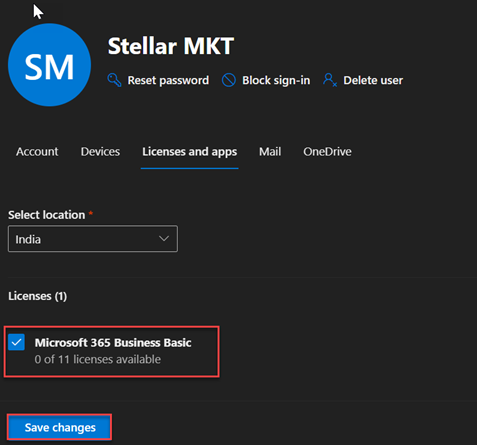Click the Block sign-in prohibited icon

pyautogui.click(x=229, y=80)
